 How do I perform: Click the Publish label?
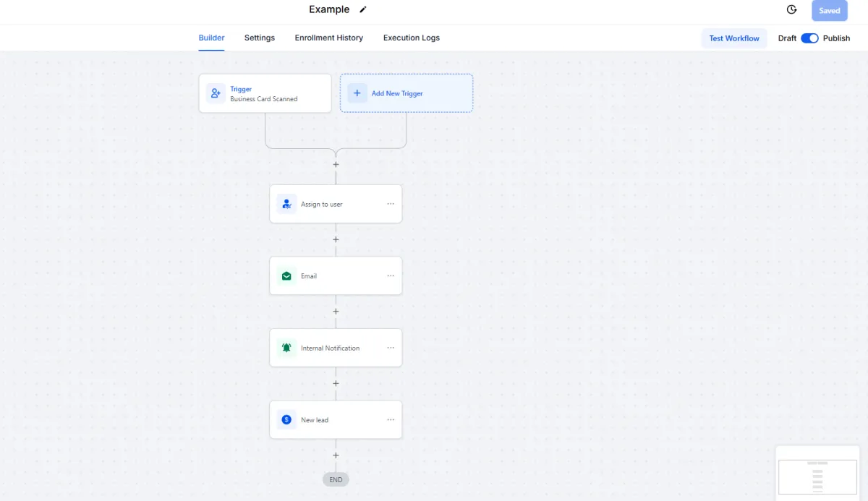pyautogui.click(x=836, y=38)
